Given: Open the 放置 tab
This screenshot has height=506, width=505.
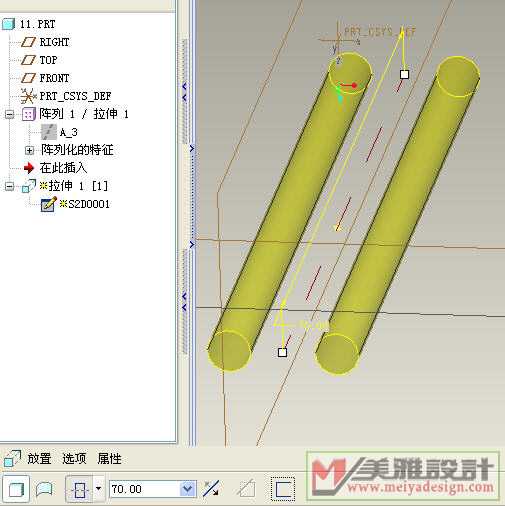Looking at the screenshot, I should 39,459.
